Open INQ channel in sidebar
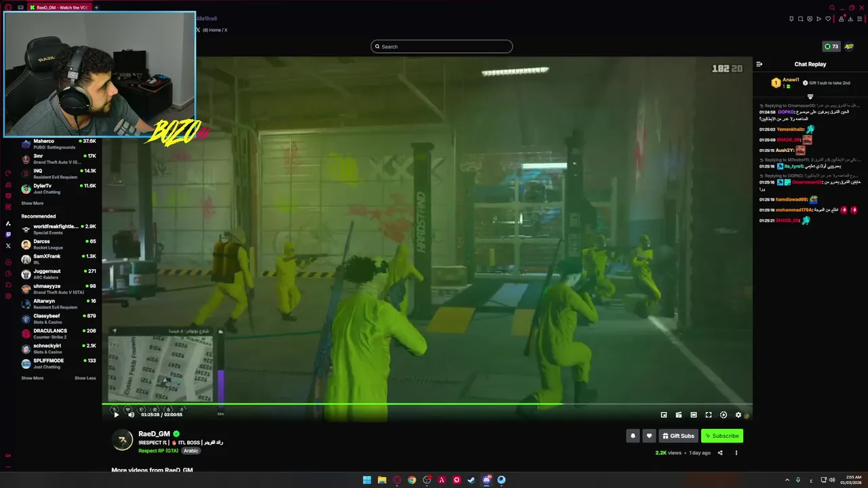 (x=60, y=174)
